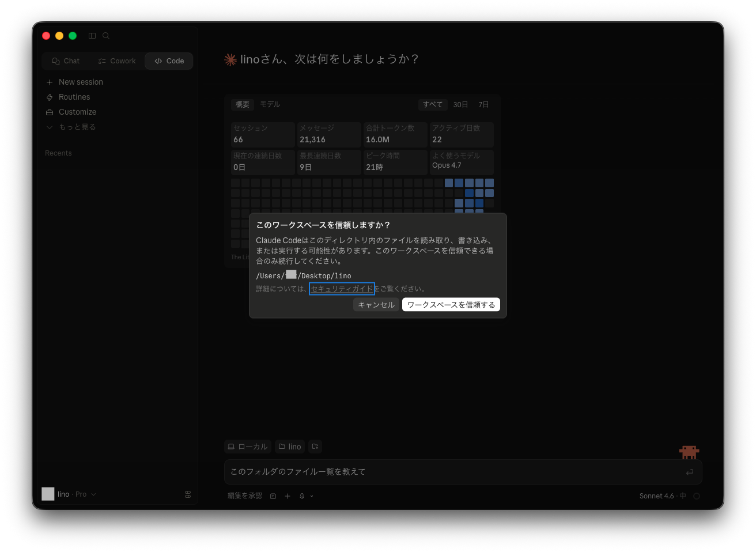
Task: Open the セキュリティガイド link
Action: coord(342,289)
